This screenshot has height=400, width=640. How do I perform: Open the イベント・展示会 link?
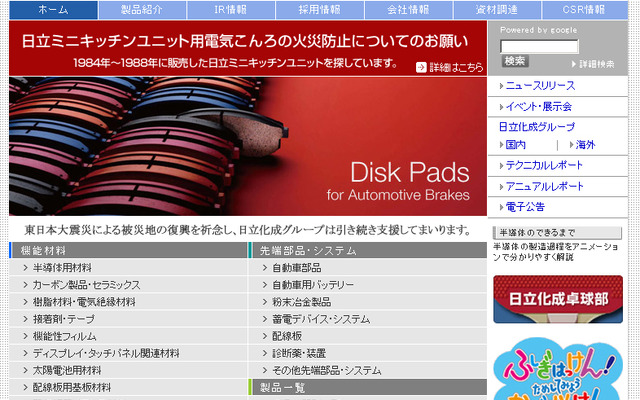539,107
